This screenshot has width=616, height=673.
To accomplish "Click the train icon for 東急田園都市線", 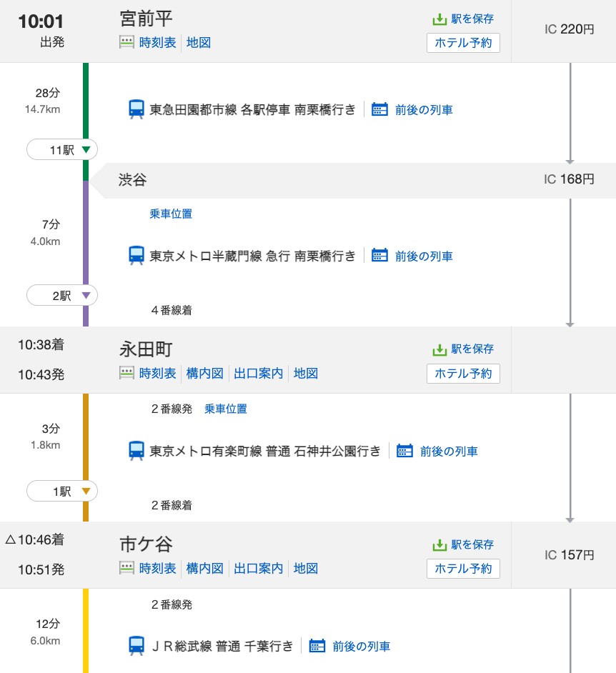I will (x=136, y=109).
